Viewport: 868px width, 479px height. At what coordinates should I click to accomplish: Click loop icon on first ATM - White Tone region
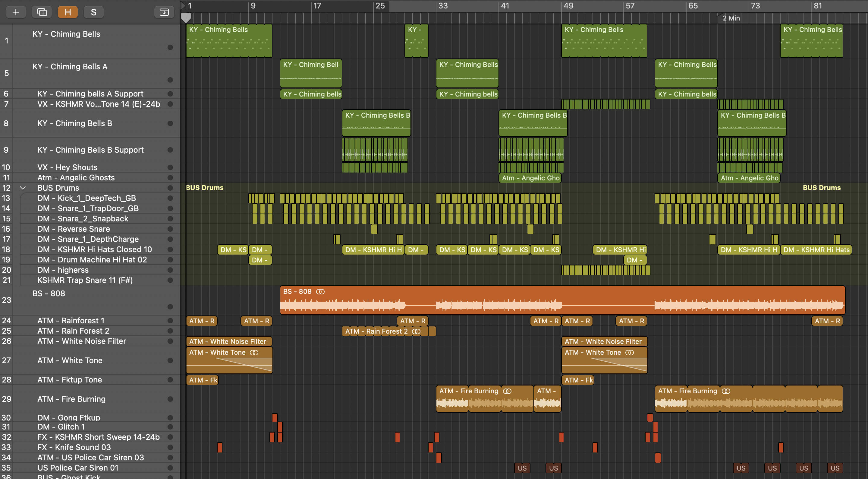pyautogui.click(x=254, y=353)
